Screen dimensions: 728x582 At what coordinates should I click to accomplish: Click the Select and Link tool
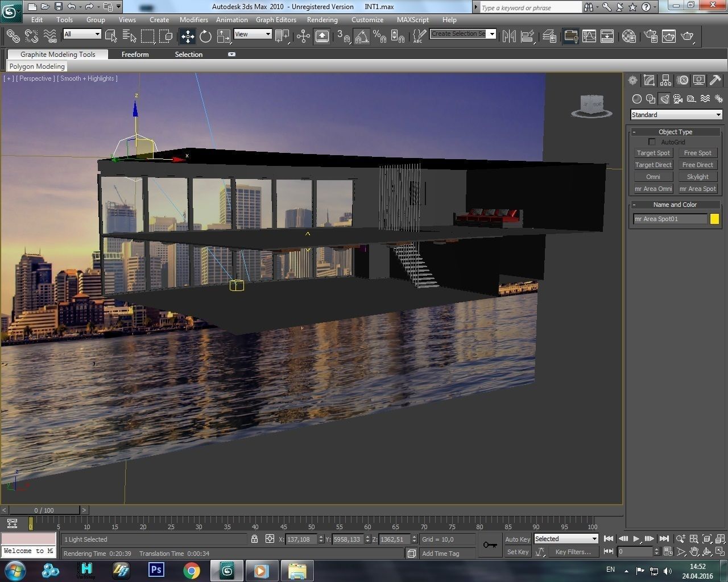coord(13,36)
